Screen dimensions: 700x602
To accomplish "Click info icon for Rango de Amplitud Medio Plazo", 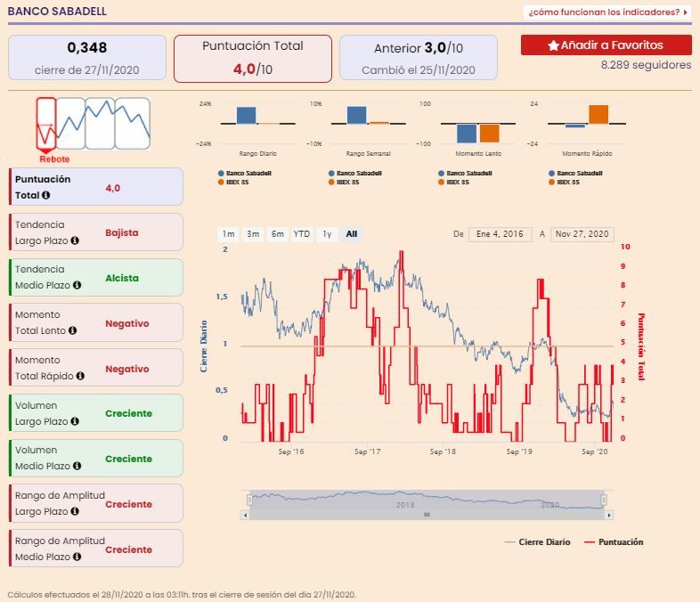I will (x=77, y=557).
